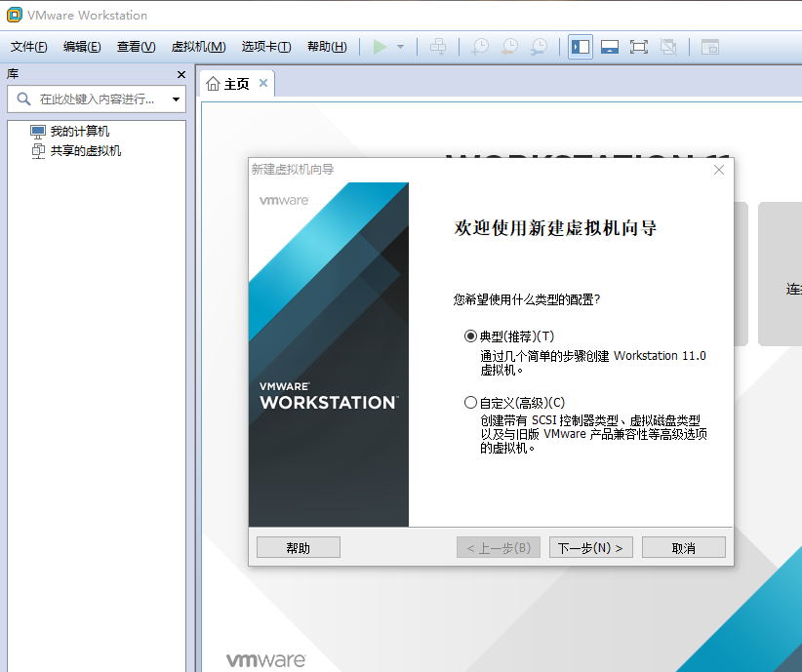802x672 pixels.
Task: Close the 新建虚拟机向导 dialog
Action: tap(719, 170)
